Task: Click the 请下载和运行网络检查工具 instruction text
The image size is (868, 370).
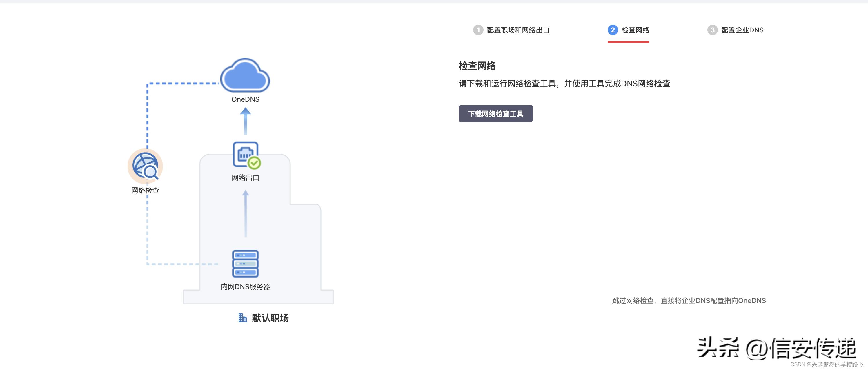Action: [x=564, y=84]
